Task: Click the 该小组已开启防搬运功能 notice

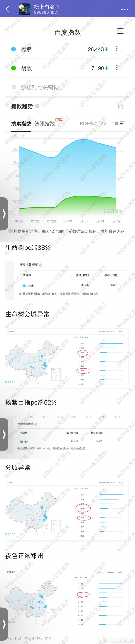Action: (31, 638)
